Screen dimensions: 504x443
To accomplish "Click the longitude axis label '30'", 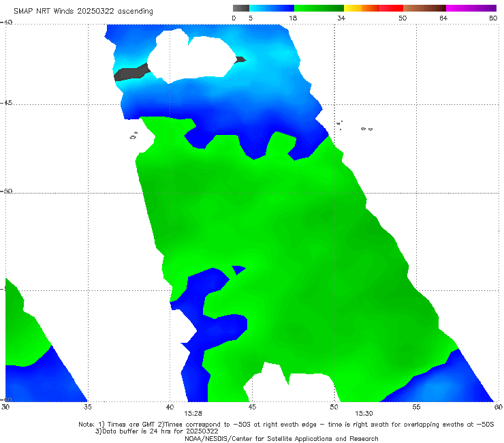I will pos(5,407).
